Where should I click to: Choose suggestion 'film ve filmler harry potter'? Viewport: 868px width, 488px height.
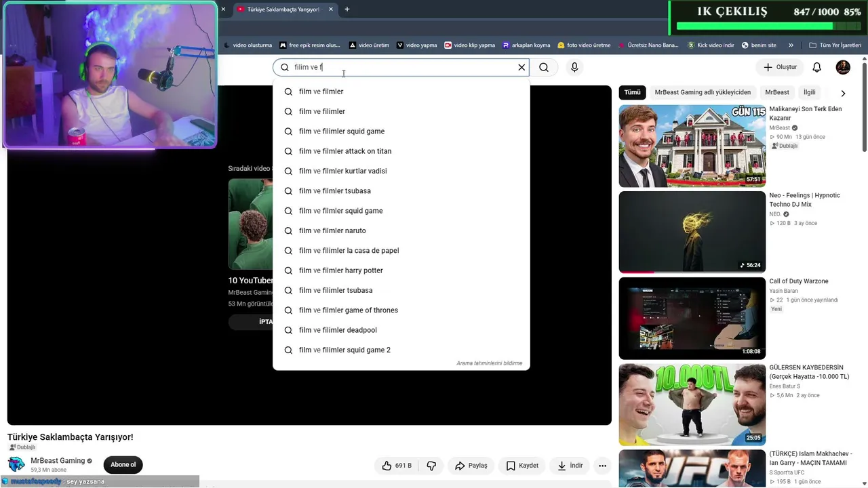(x=401, y=270)
